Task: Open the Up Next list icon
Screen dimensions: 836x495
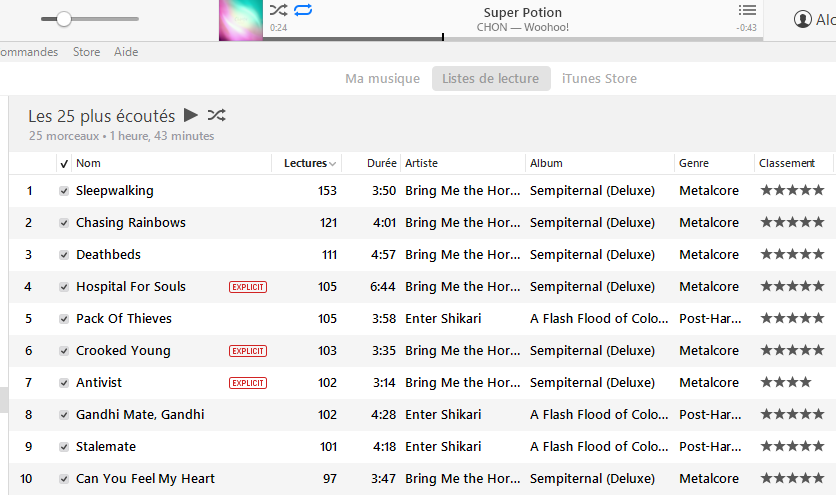Action: pyautogui.click(x=747, y=10)
